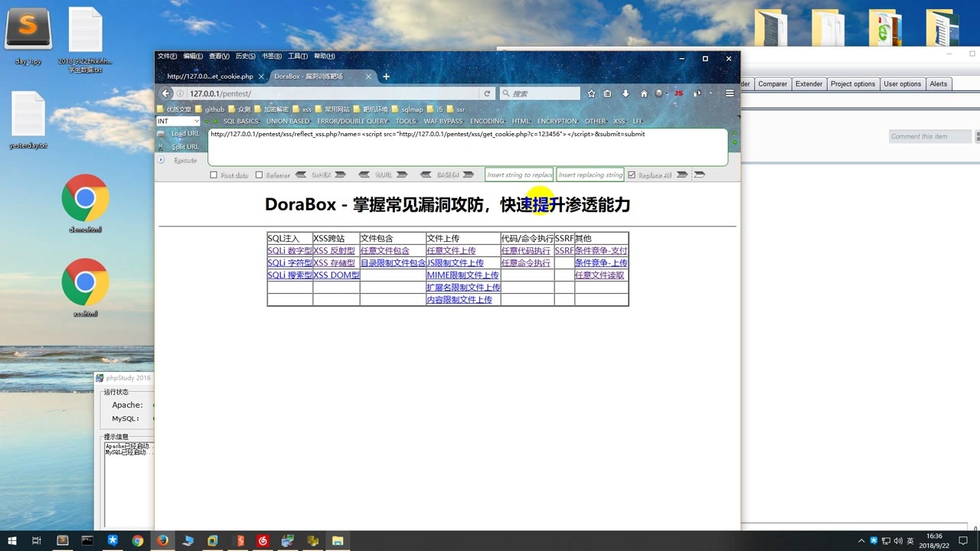This screenshot has height=551, width=980.
Task: Enable the Post data checkbox
Action: coord(214,175)
